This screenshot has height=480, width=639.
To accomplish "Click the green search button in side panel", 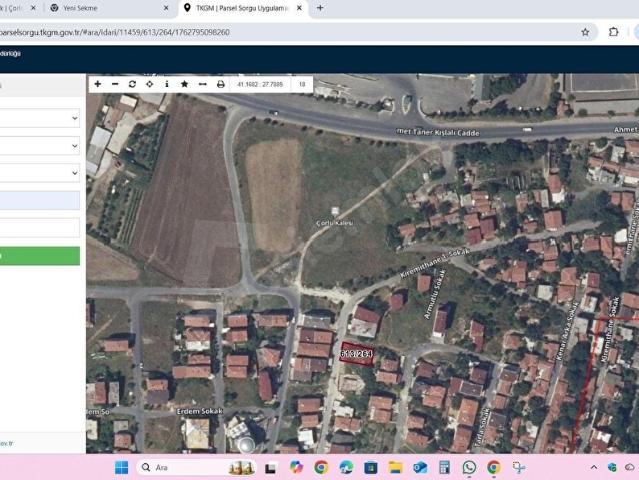I will pos(40,256).
